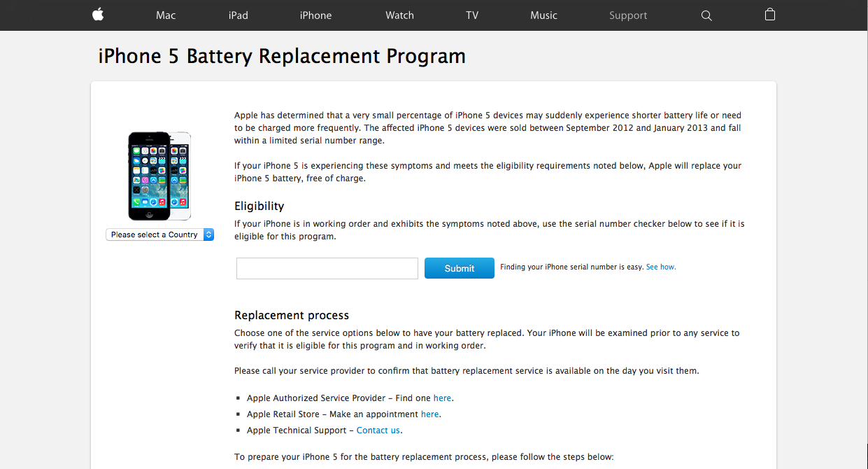Open the Mac menu item
Viewport: 868px width, 469px height.
pos(166,15)
